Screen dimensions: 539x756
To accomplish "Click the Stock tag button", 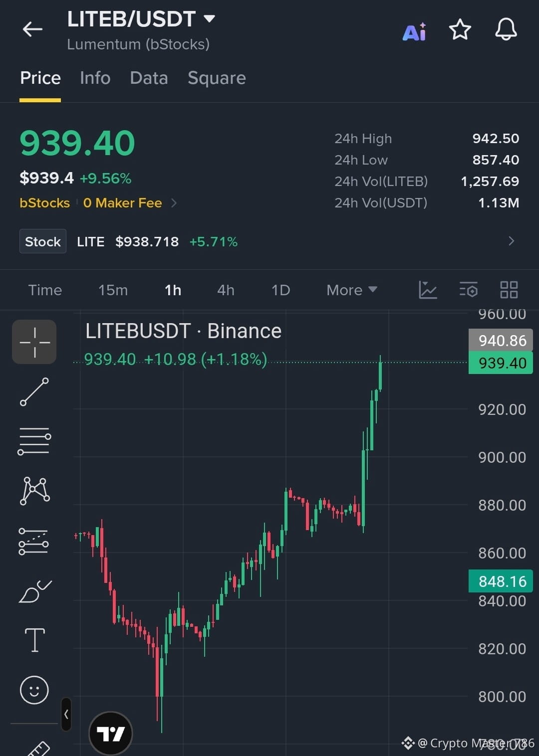I will [43, 241].
